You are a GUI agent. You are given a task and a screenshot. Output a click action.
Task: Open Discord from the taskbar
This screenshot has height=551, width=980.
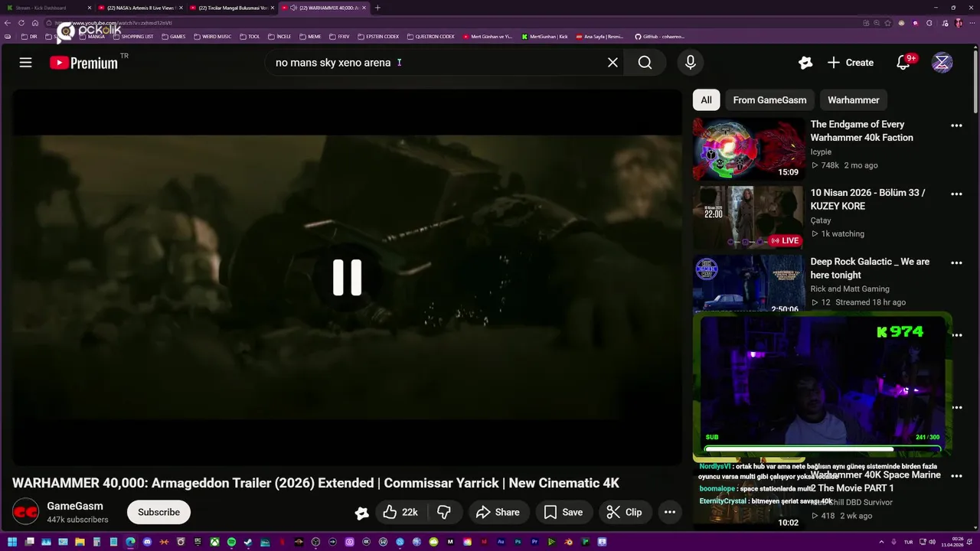pos(147,542)
